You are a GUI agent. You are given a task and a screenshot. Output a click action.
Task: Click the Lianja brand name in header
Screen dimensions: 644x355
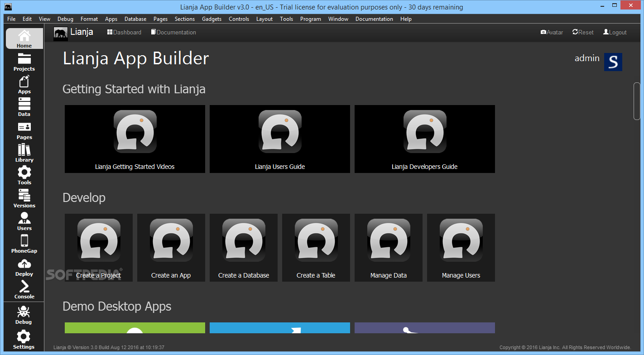click(82, 32)
